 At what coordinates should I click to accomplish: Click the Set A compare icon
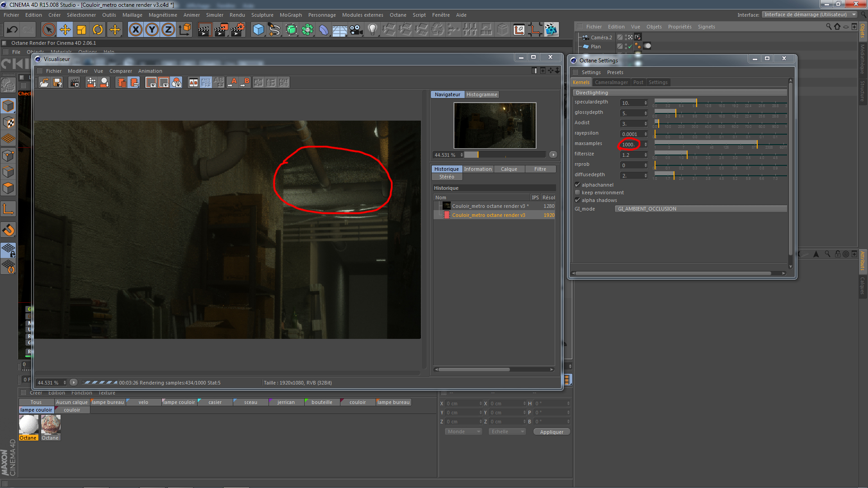(x=233, y=83)
